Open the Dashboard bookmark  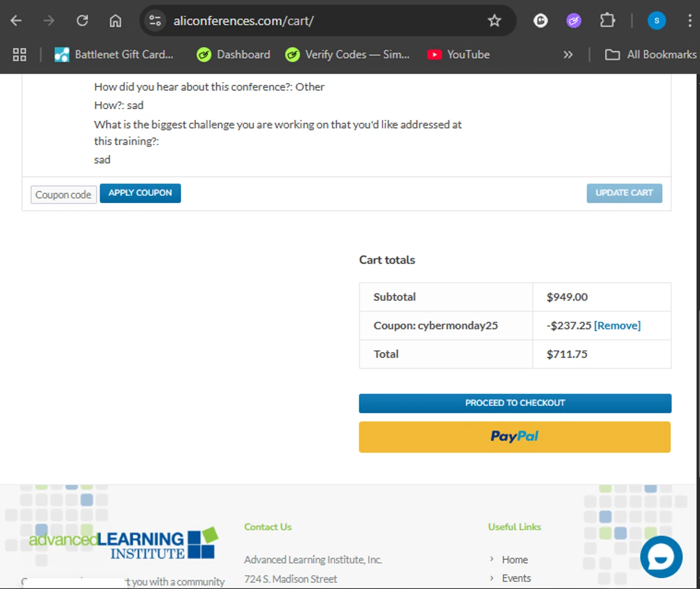234,55
